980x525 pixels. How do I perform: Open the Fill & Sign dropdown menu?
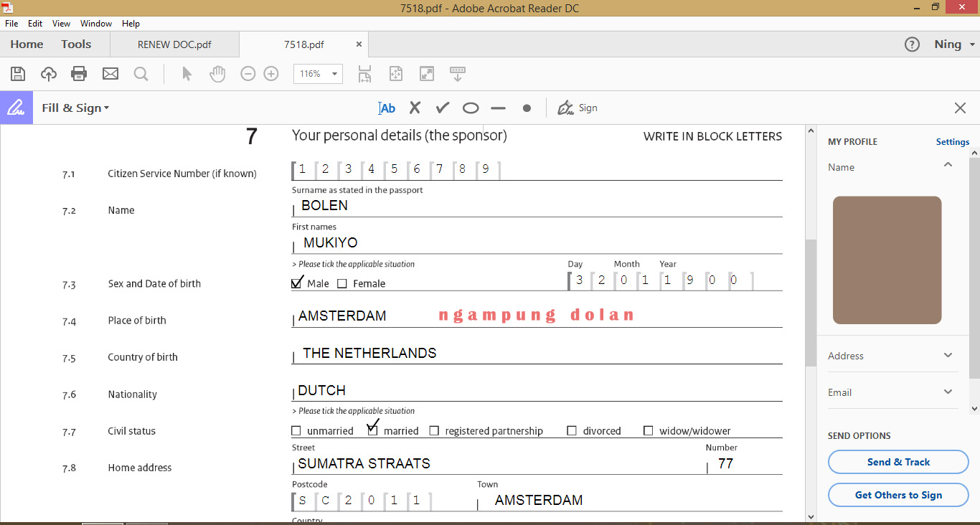75,108
